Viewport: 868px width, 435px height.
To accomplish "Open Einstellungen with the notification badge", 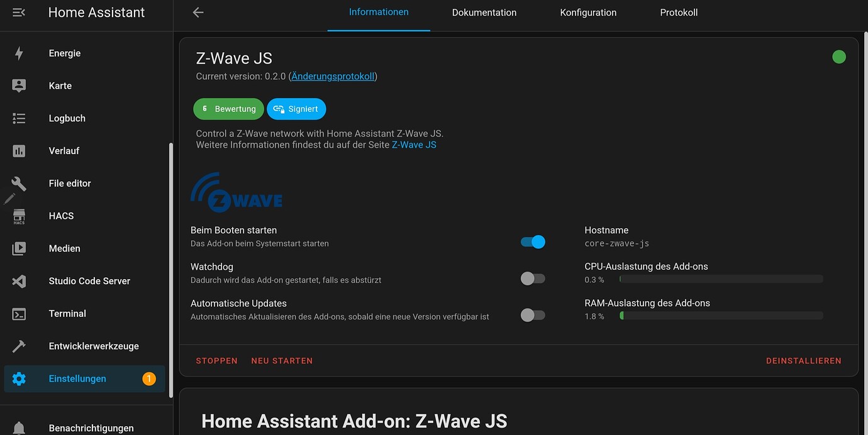I will tap(77, 378).
